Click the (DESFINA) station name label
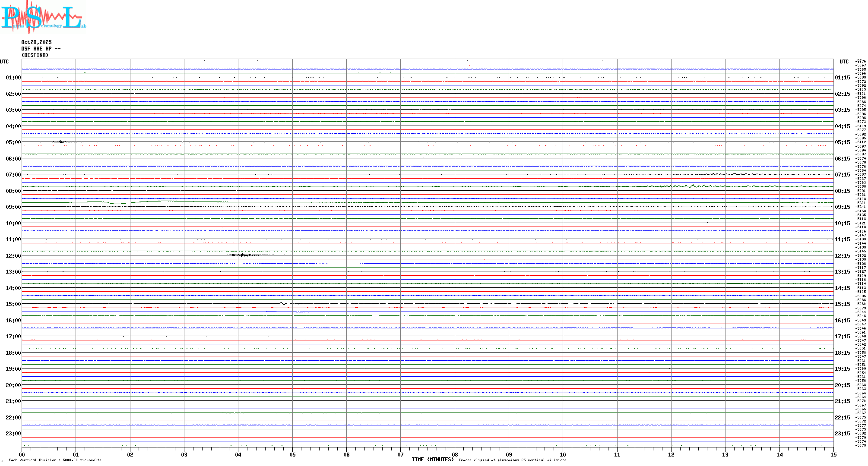The image size is (868, 466). [x=35, y=55]
